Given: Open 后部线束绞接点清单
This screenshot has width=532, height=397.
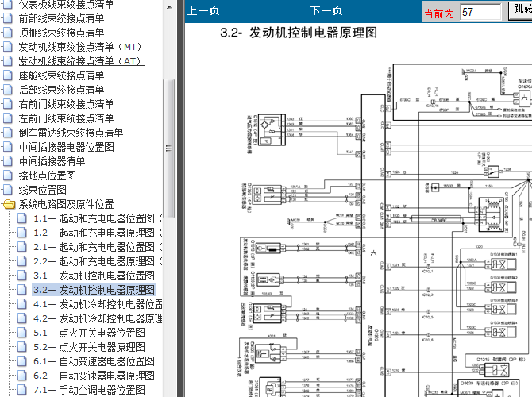Looking at the screenshot, I should 61,90.
